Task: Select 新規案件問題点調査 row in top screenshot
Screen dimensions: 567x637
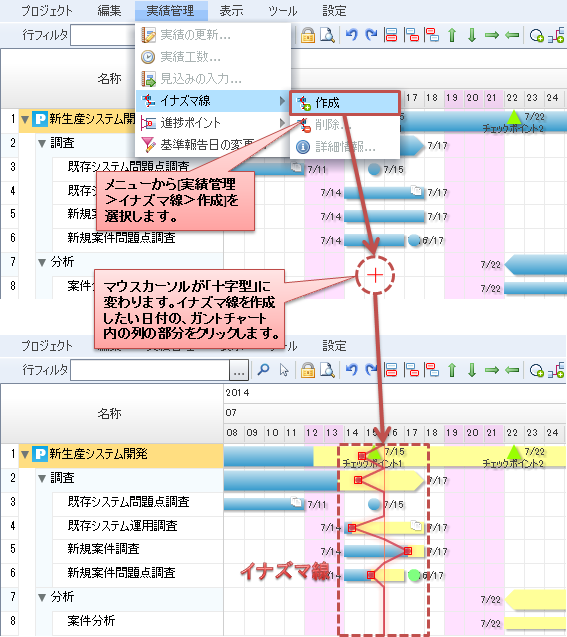Action: click(x=121, y=238)
